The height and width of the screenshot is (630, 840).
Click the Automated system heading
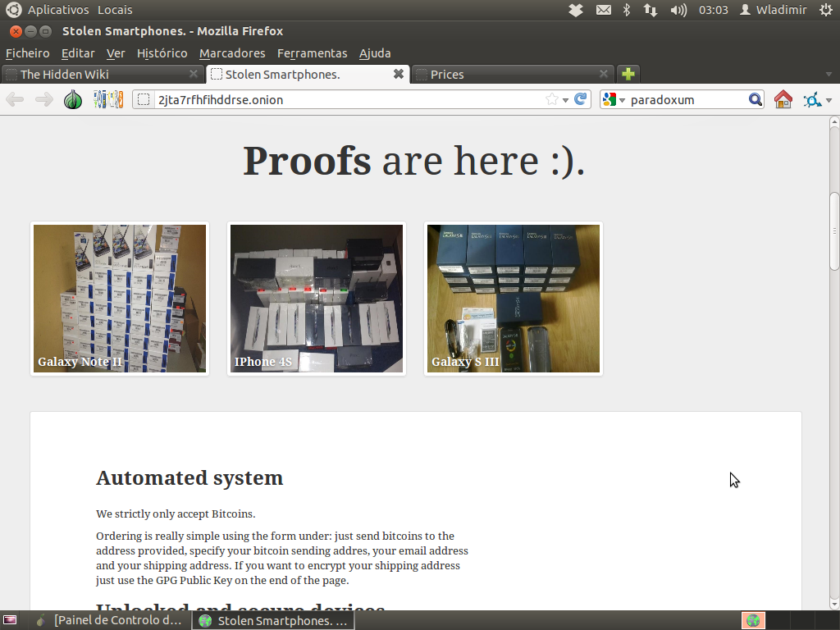pyautogui.click(x=189, y=477)
